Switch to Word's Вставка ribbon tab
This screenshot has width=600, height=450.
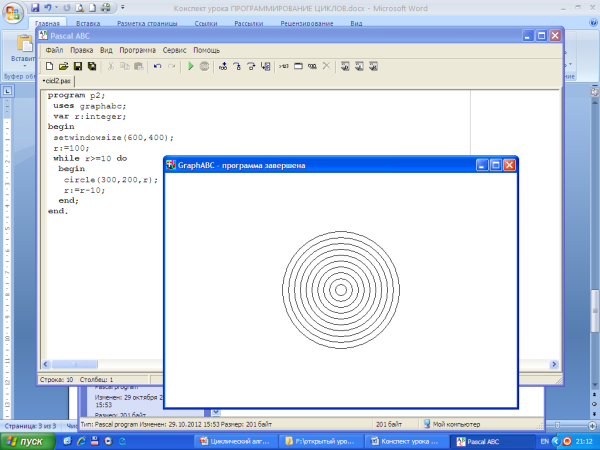[87, 21]
